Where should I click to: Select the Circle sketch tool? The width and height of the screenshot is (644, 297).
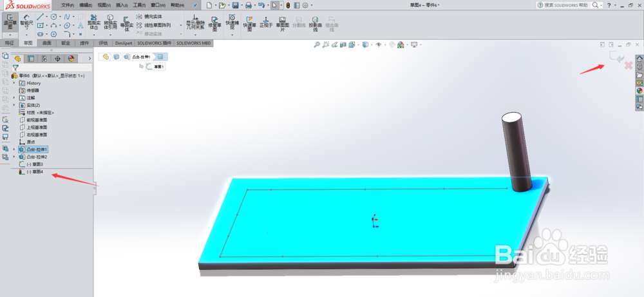coord(53,17)
